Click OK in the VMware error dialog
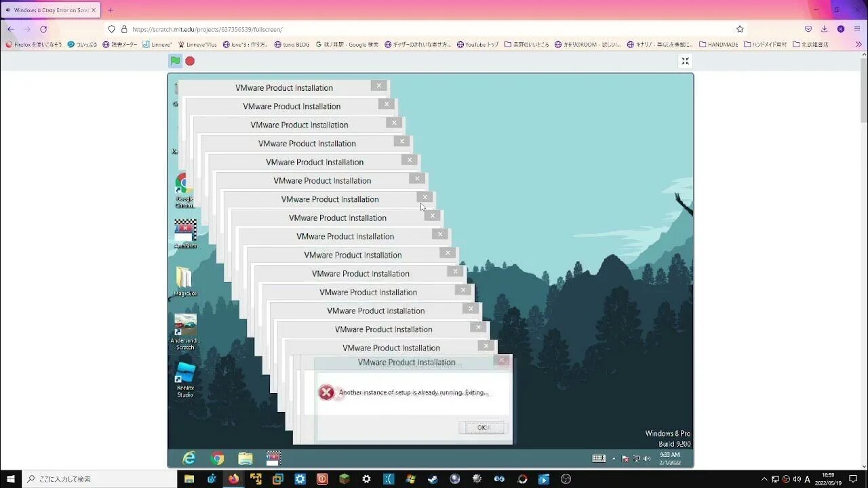 [482, 428]
